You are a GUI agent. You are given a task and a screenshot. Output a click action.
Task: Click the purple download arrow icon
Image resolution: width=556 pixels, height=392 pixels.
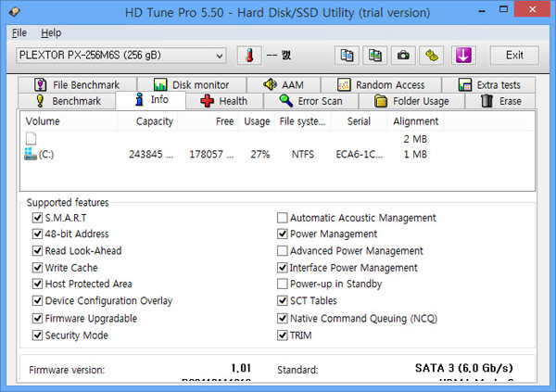pos(463,56)
